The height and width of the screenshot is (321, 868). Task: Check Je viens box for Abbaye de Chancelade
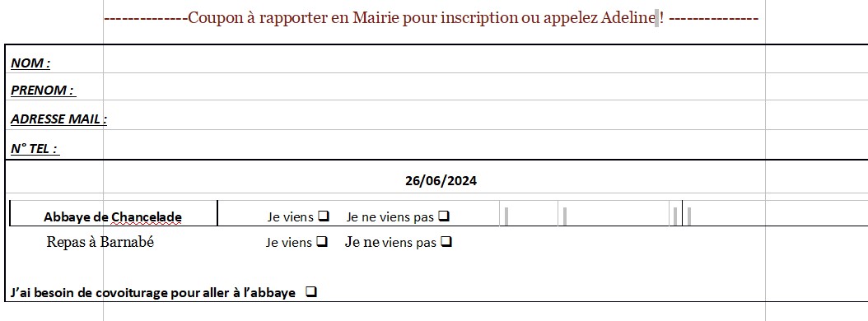pyautogui.click(x=324, y=216)
